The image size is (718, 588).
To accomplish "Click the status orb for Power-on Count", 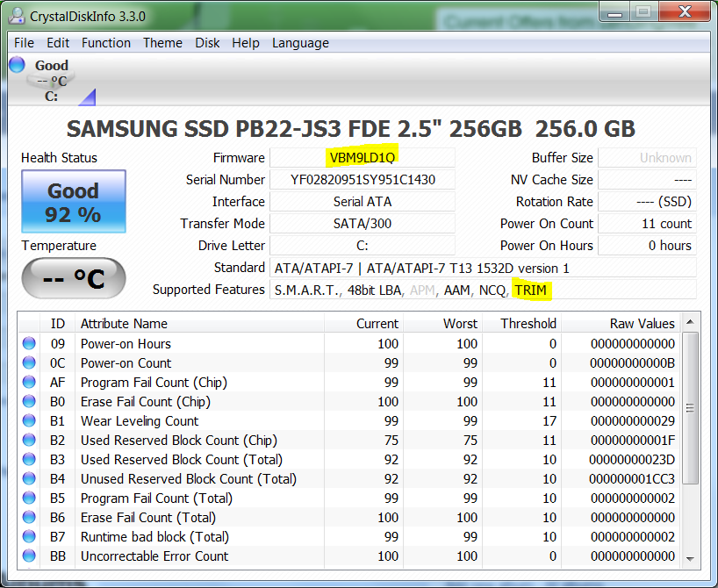I will point(29,362).
